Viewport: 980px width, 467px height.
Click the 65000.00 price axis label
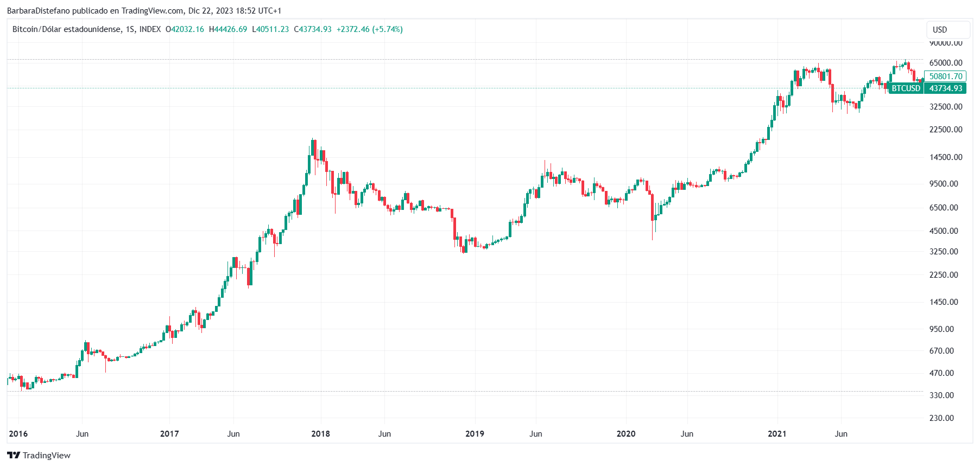946,63
